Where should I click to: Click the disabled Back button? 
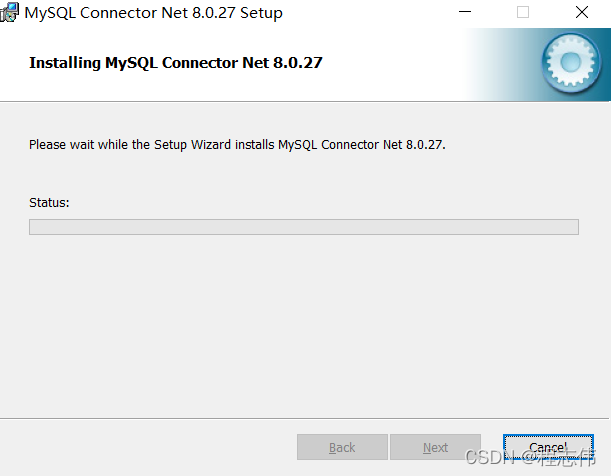pyautogui.click(x=342, y=447)
